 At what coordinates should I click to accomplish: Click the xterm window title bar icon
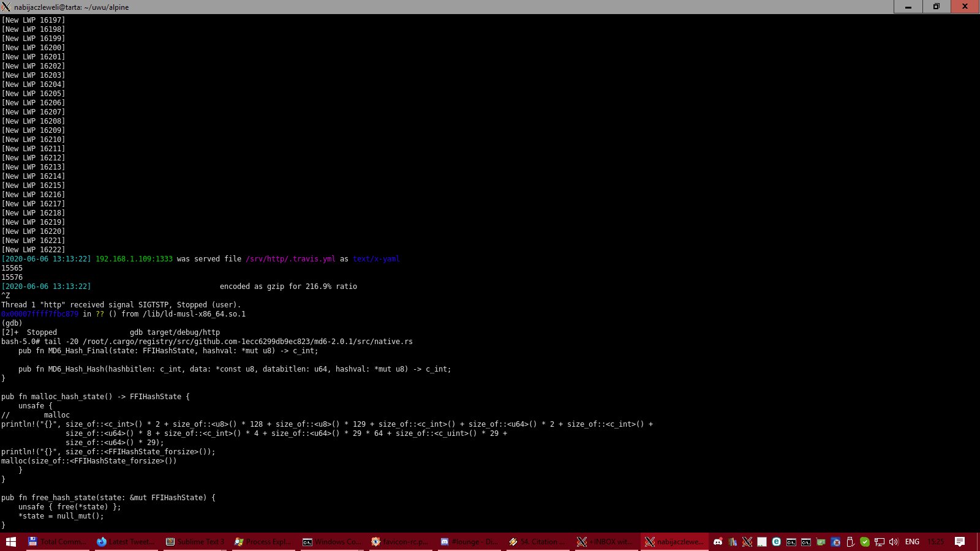pyautogui.click(x=6, y=7)
